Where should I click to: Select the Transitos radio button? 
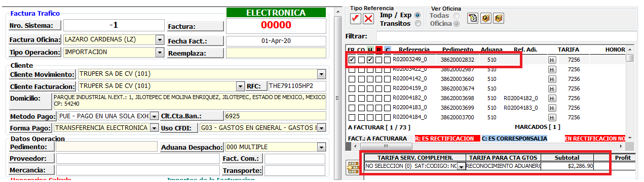418,23
